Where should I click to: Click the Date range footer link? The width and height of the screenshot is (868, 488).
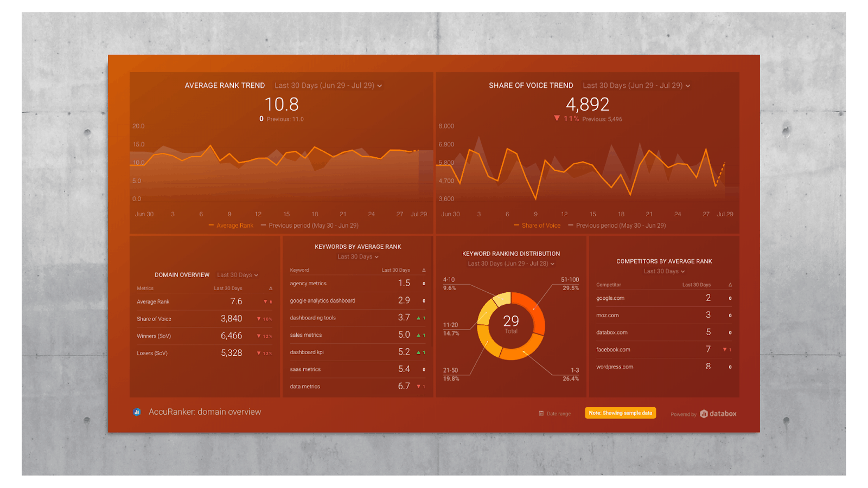[x=554, y=414]
